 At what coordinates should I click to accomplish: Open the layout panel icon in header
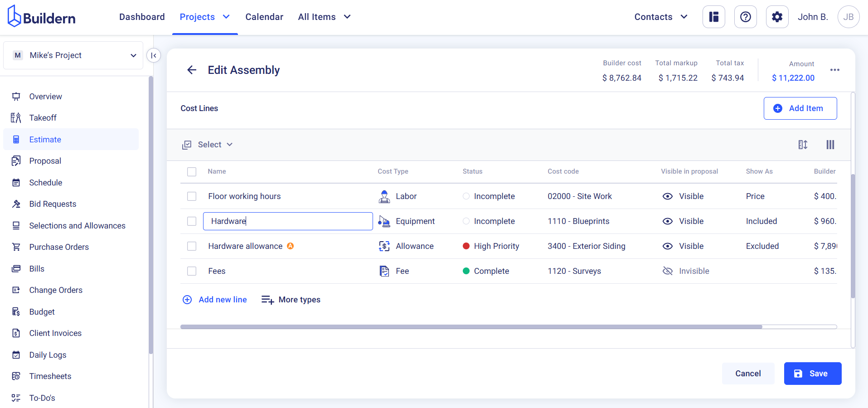click(x=714, y=17)
